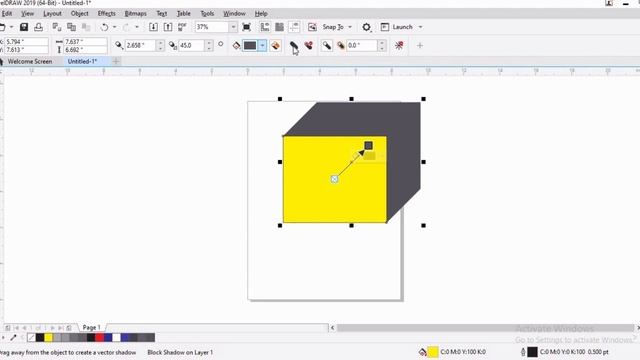
Task: Click the expand 0.0 spinner arrows
Action: [x=382, y=45]
